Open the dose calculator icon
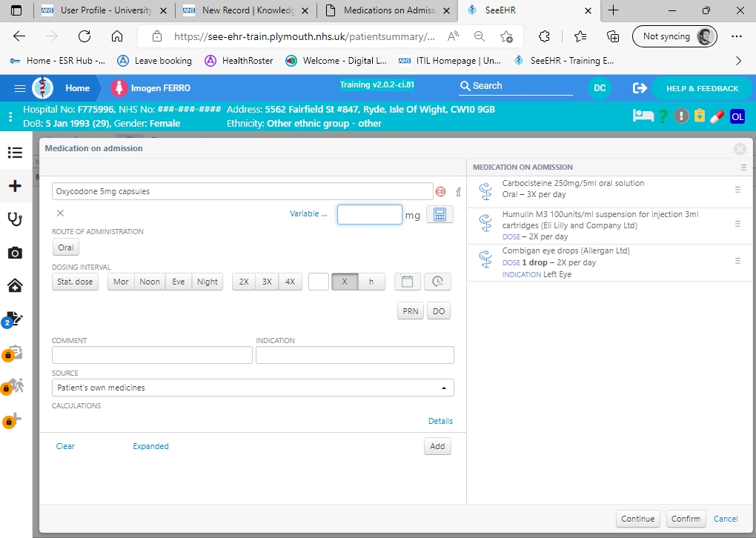The image size is (756, 538). tap(440, 214)
